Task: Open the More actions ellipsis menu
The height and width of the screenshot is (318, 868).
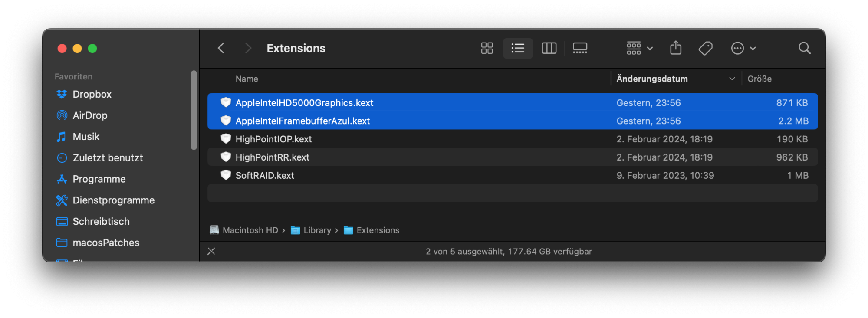Action: (743, 48)
